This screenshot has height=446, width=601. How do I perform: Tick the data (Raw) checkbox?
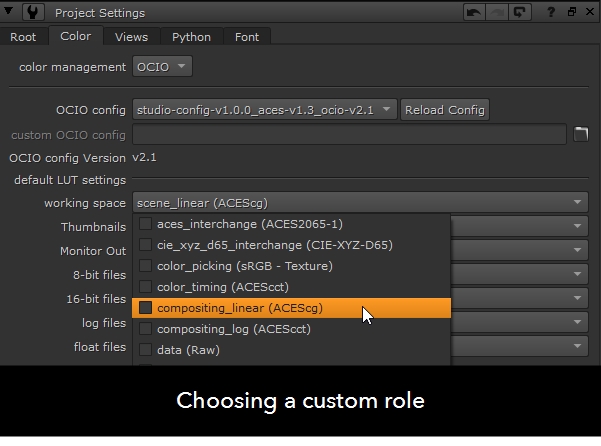click(x=146, y=350)
